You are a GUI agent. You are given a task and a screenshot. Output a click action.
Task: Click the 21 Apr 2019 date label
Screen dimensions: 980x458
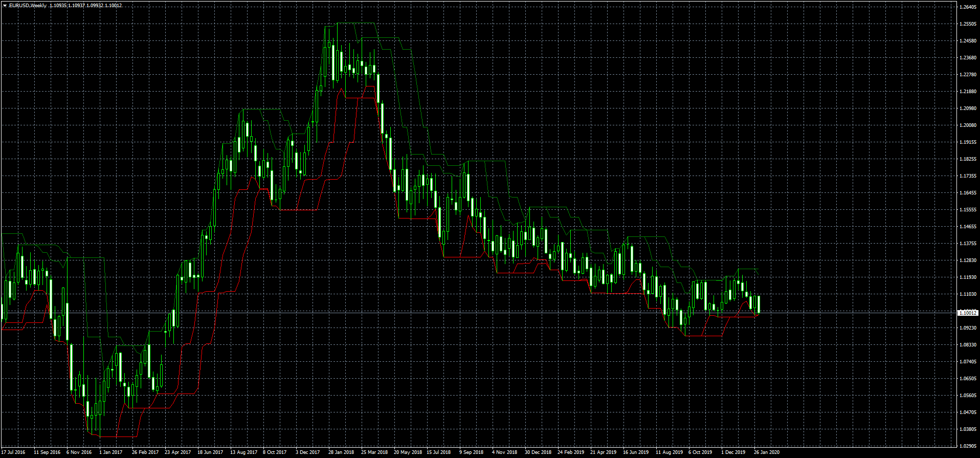click(604, 452)
